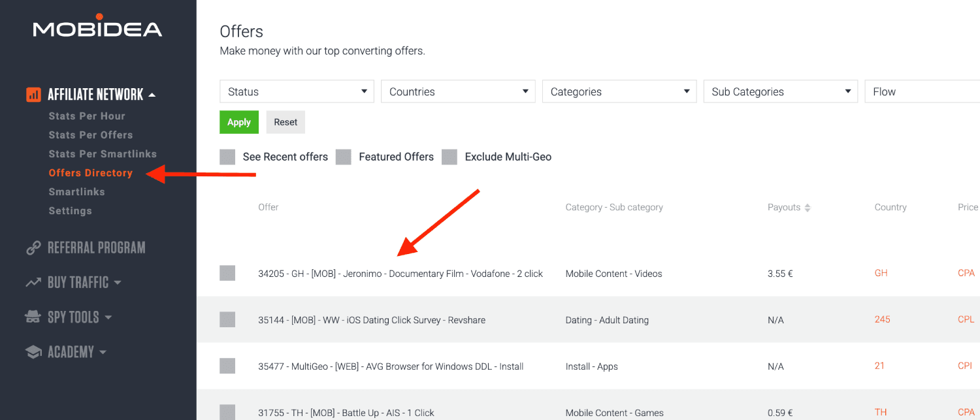Click the Spy Tools spy icon
Screen dimensions: 980x420
click(x=33, y=317)
